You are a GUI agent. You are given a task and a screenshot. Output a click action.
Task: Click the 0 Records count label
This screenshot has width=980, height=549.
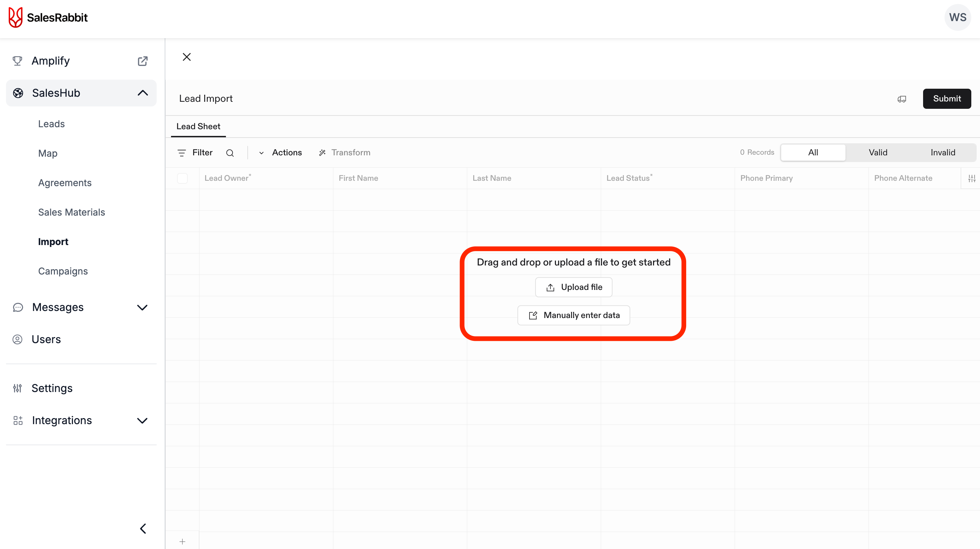[757, 153]
